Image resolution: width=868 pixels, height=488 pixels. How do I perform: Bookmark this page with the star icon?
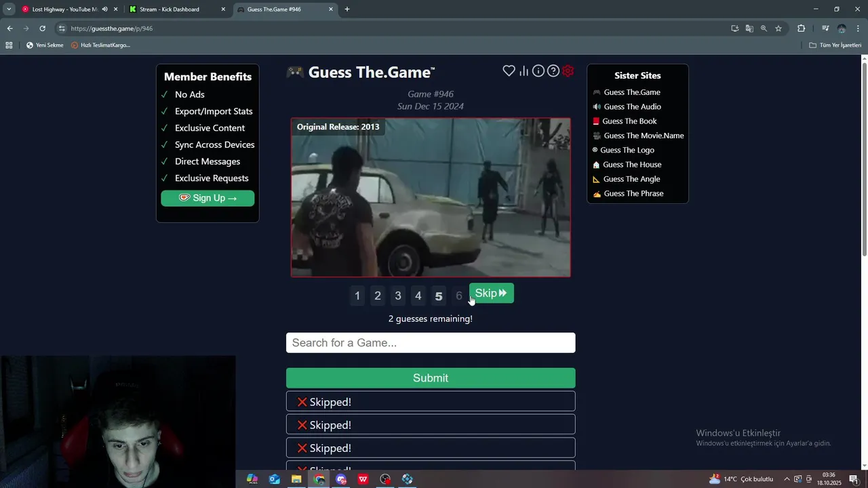[x=778, y=28]
